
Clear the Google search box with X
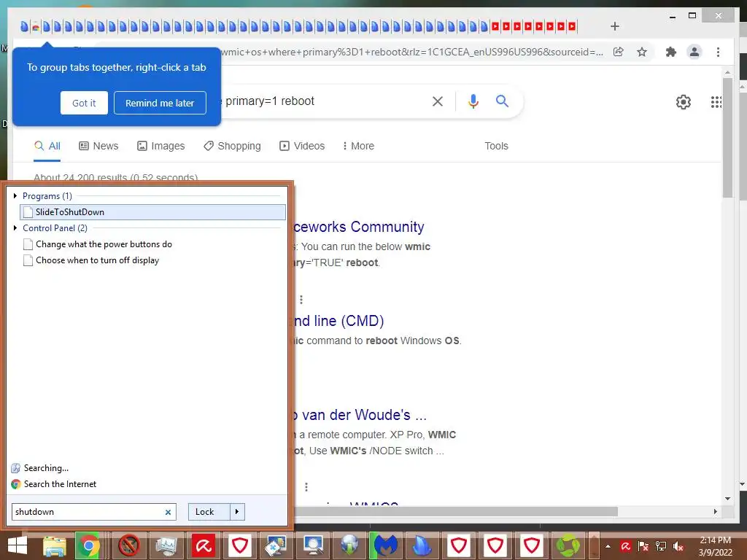point(438,101)
